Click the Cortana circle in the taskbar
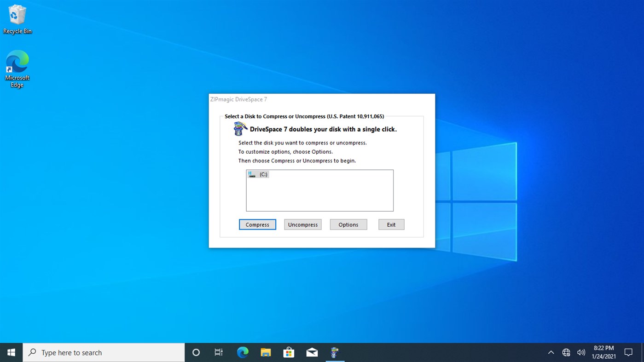 (x=196, y=352)
